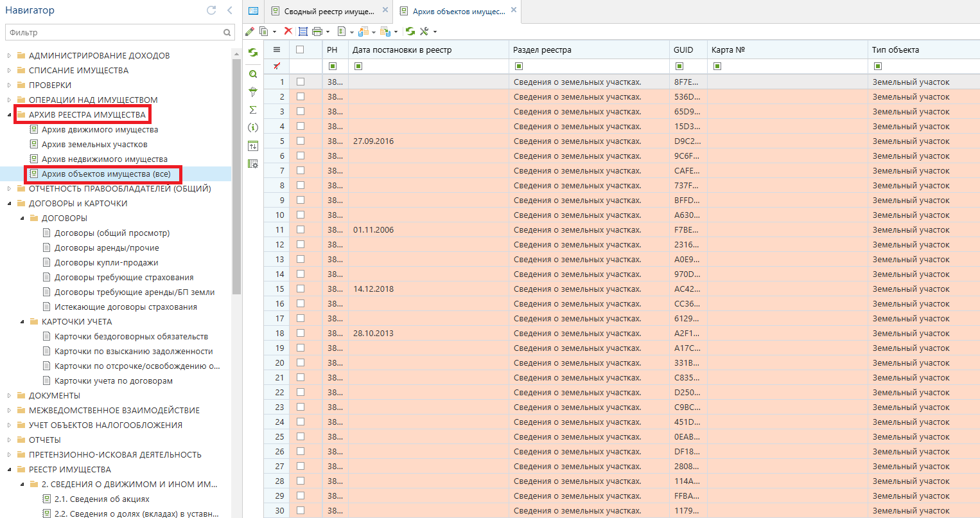This screenshot has width=980, height=518.
Task: Click the grid settings gear icon
Action: [x=253, y=164]
